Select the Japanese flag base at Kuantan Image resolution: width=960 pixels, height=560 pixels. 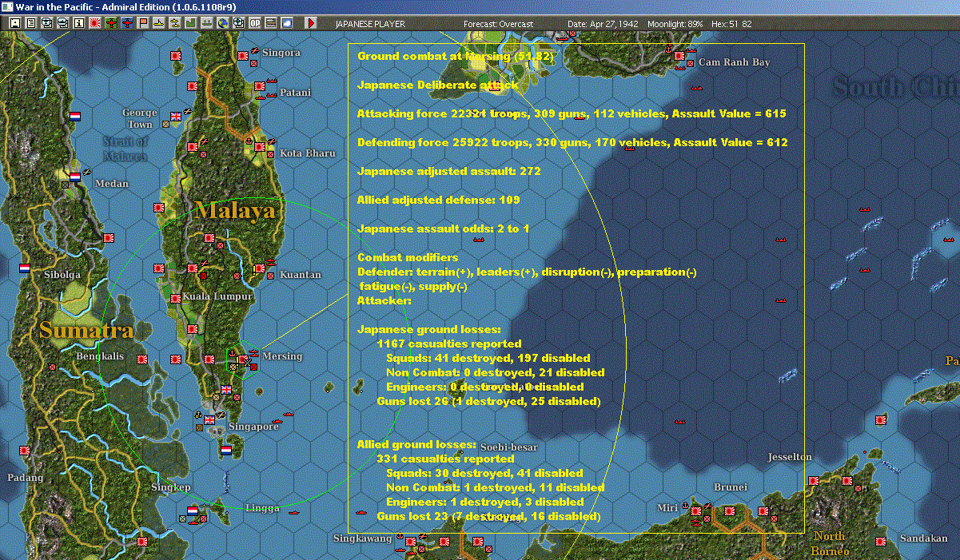pyautogui.click(x=259, y=270)
